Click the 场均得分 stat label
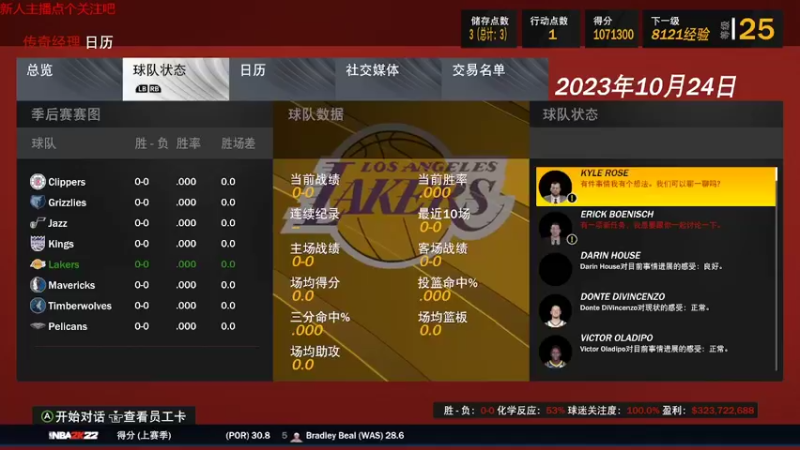 click(x=315, y=283)
